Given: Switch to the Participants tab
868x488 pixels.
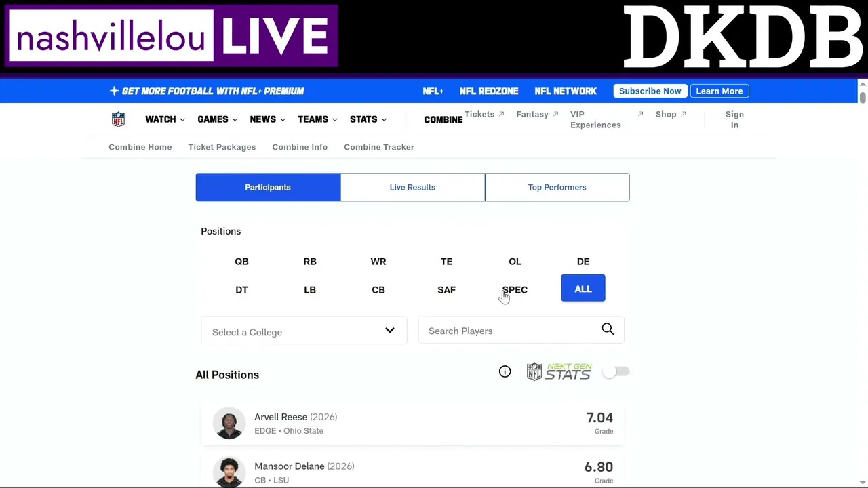Looking at the screenshot, I should [268, 187].
